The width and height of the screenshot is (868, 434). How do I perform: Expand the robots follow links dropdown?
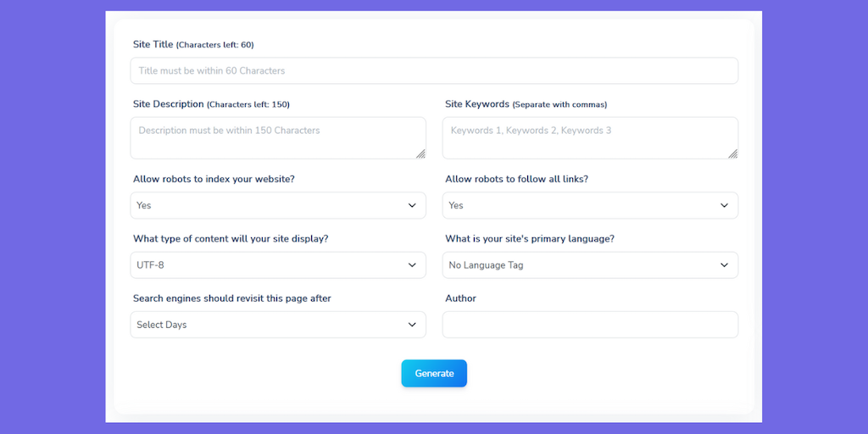589,205
